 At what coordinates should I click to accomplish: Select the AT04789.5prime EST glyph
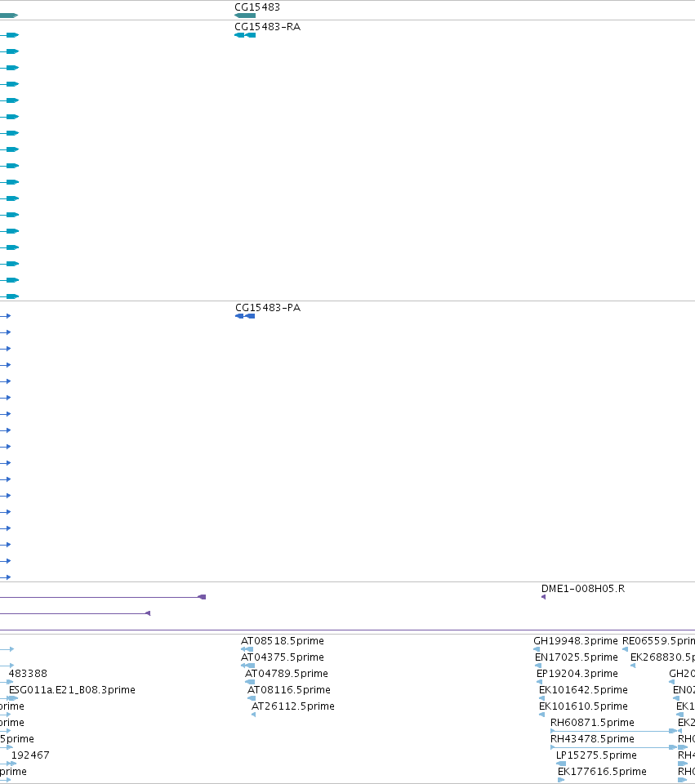click(x=250, y=682)
